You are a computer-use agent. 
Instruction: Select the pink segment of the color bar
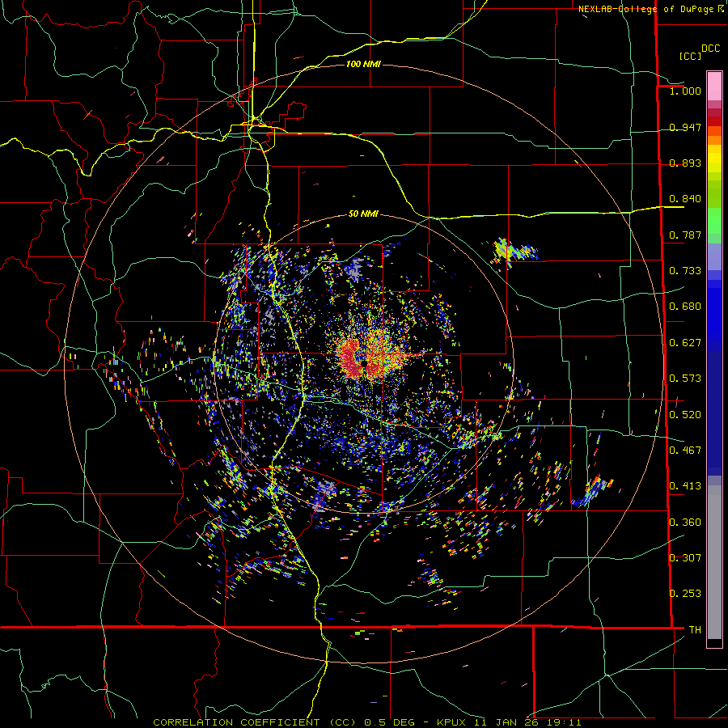pos(714,86)
